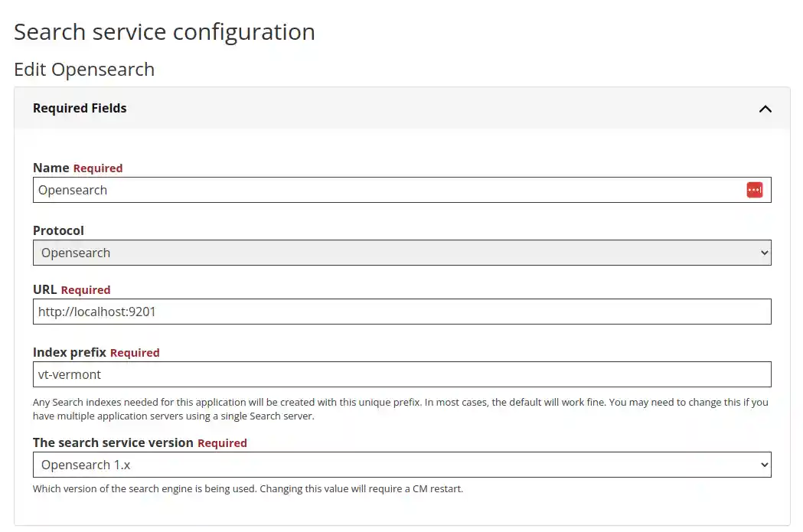Image resolution: width=803 pixels, height=532 pixels.
Task: Click the "Protocol" field label
Action: point(58,230)
